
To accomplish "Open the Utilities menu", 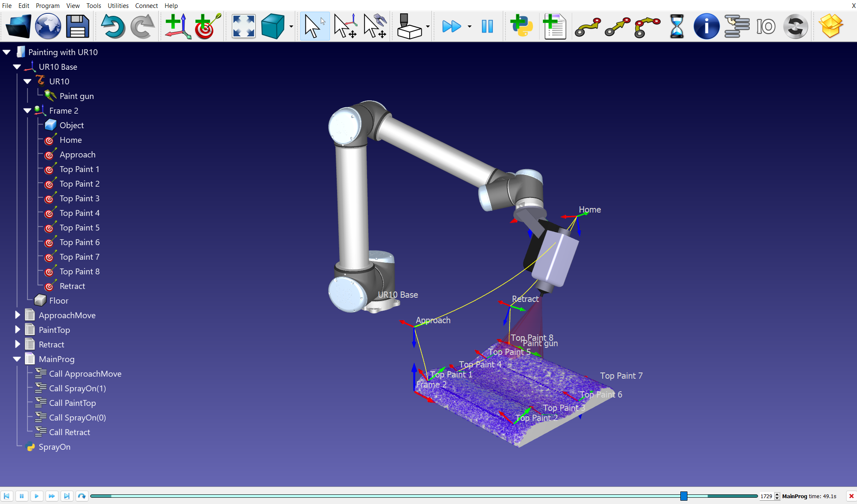I will point(118,5).
